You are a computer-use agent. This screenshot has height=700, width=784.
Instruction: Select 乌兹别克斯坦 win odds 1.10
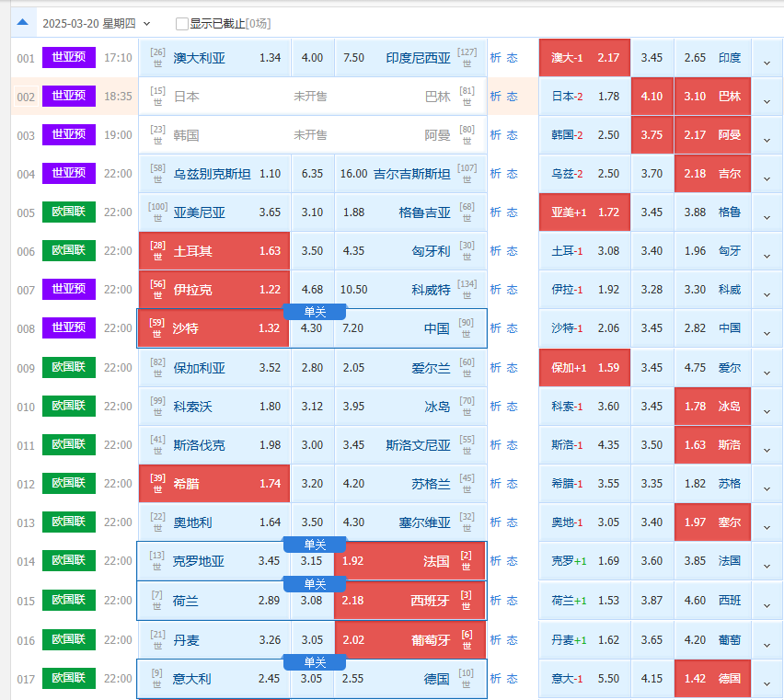point(214,174)
